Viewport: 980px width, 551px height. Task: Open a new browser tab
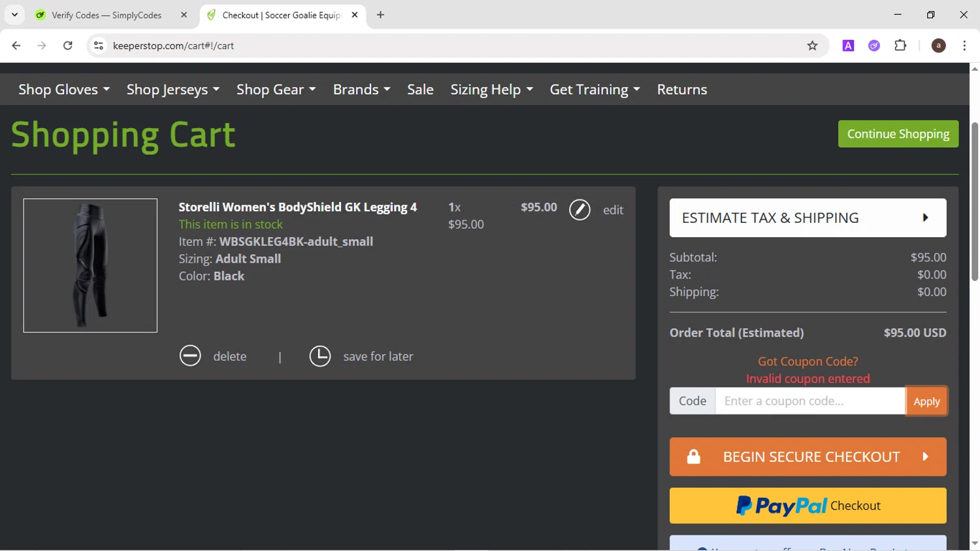pos(380,15)
